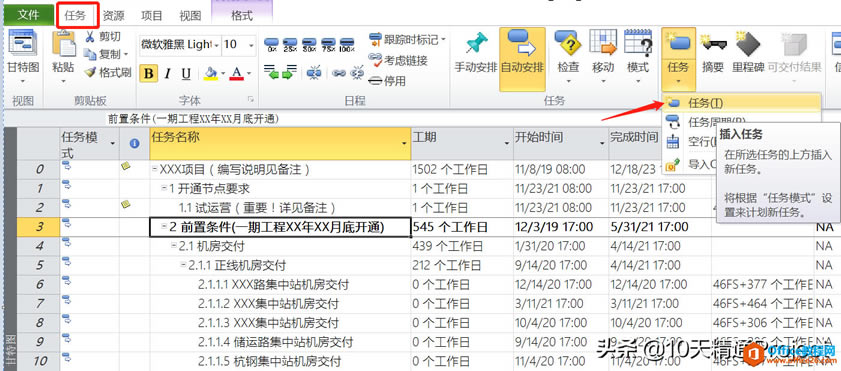841x371 pixels.
Task: Click the 停用 (Inactivate) button
Action: [387, 81]
